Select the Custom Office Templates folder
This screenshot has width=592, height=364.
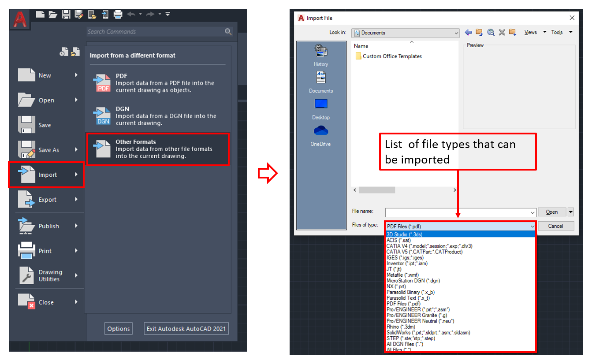click(388, 56)
